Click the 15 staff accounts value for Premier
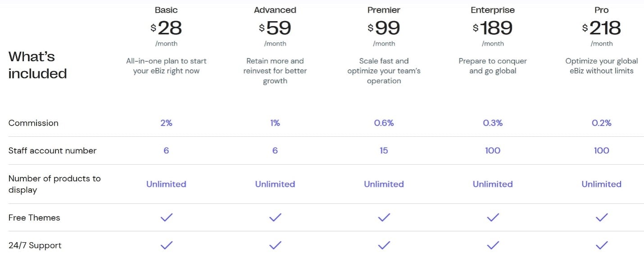Screen dimensions: 644x257 pos(384,151)
